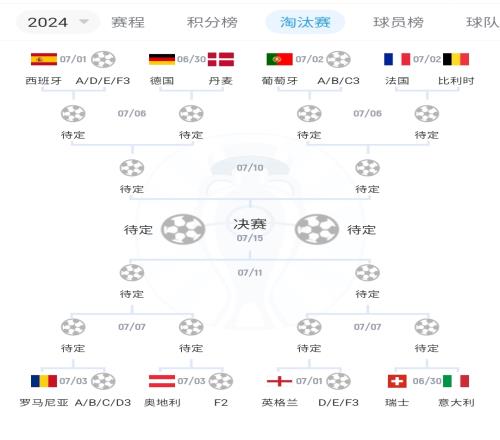This screenshot has height=440, width=500.
Task: Click the England flag icon
Action: click(279, 381)
